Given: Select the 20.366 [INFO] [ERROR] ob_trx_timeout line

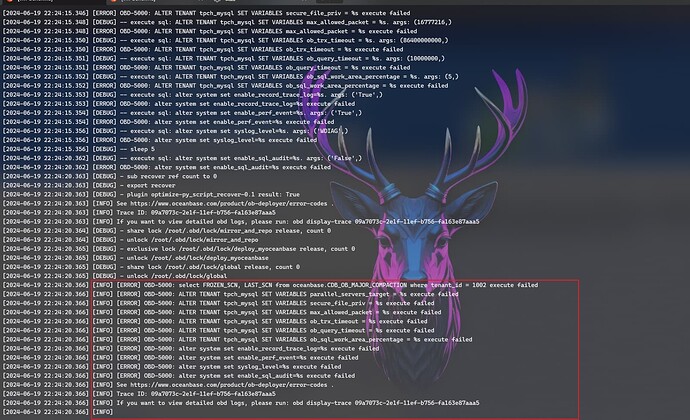Looking at the screenshot, I should coord(215,321).
